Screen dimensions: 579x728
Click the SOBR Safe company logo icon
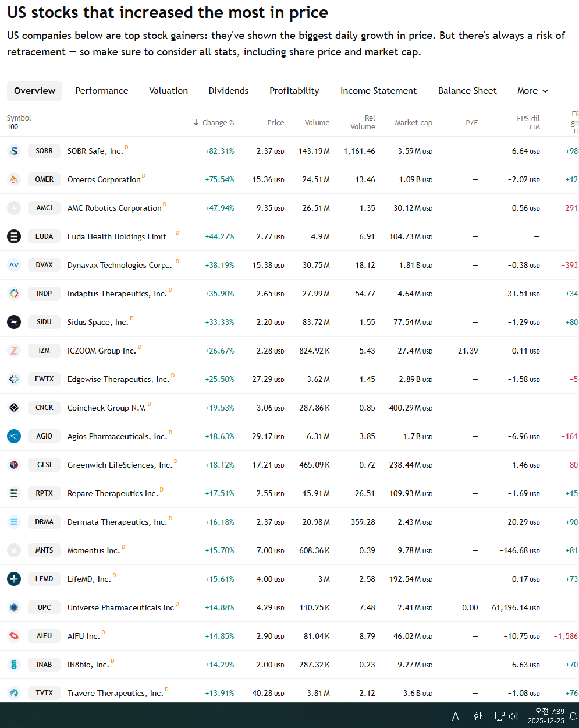coord(14,151)
